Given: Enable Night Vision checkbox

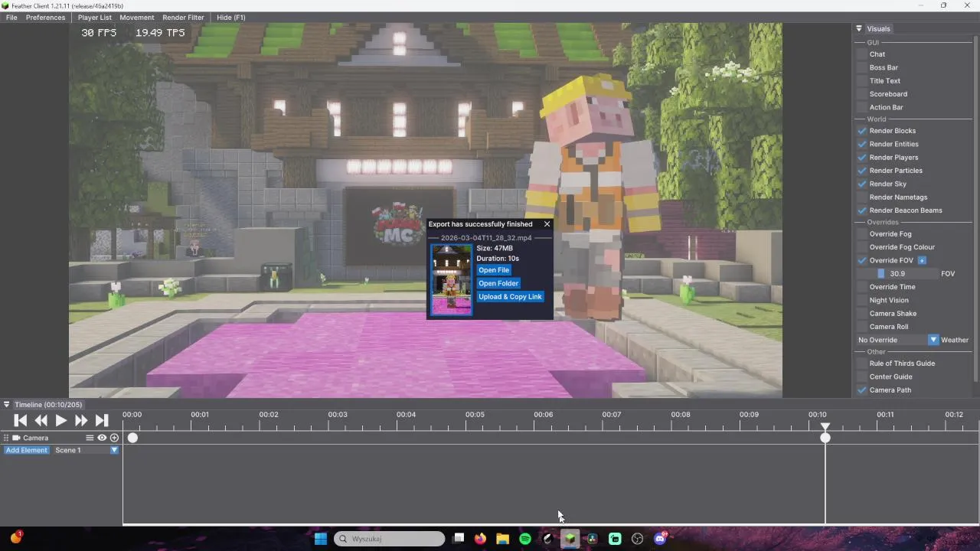Looking at the screenshot, I should point(862,300).
